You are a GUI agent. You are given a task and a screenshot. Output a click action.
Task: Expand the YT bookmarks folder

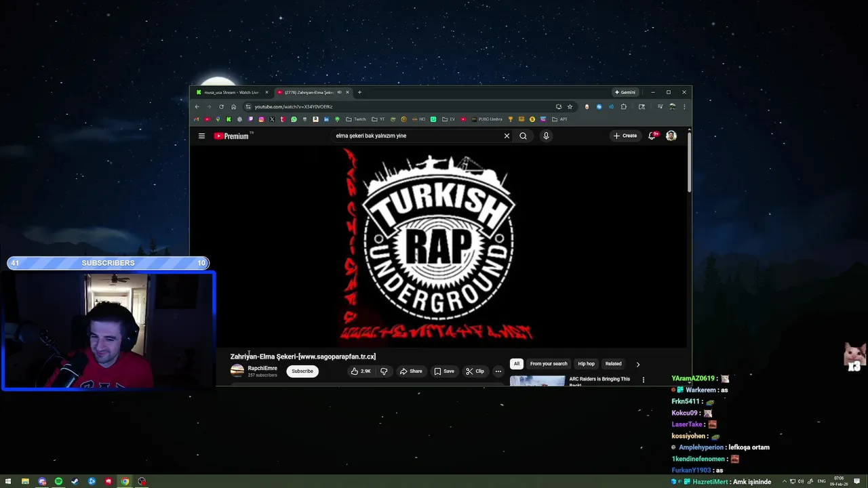point(378,119)
